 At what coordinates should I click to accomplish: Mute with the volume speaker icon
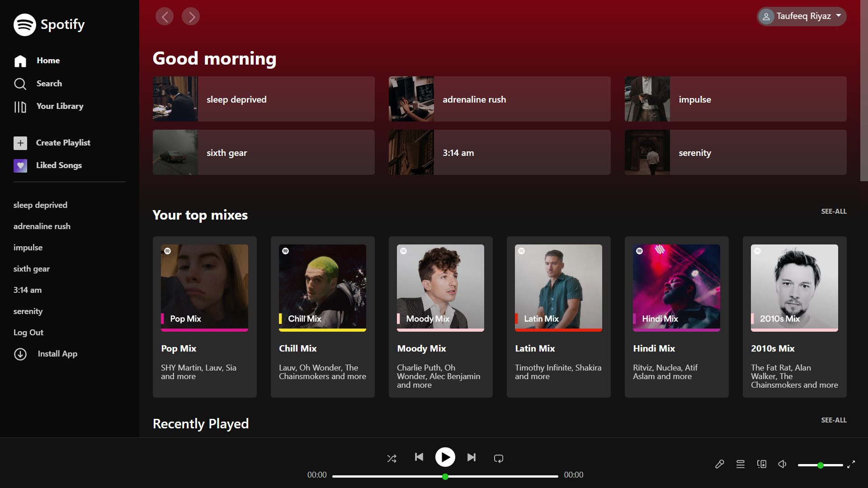(783, 464)
